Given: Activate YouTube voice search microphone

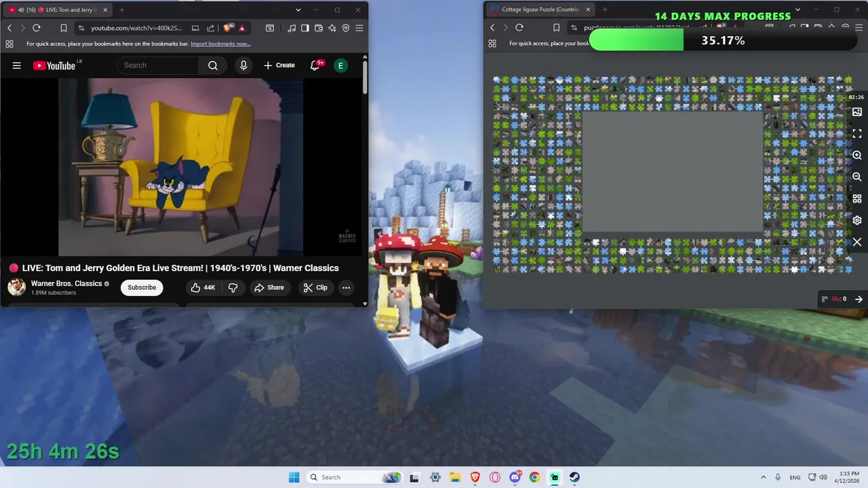Looking at the screenshot, I should click(243, 65).
